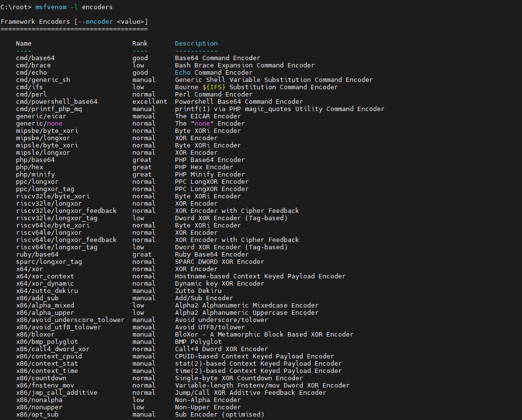This screenshot has height=420, width=522.
Task: Click the encoder name 'x86/jmp_call_additive'
Action: (57, 393)
